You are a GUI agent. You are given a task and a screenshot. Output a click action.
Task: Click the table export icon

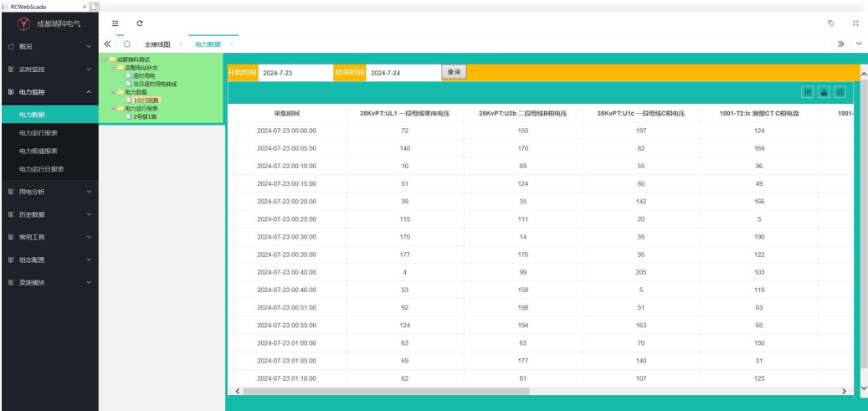(x=824, y=93)
